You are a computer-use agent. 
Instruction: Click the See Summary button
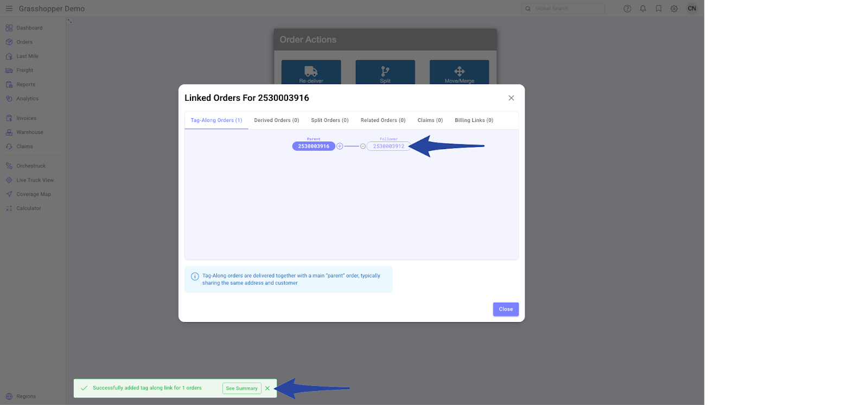241,388
